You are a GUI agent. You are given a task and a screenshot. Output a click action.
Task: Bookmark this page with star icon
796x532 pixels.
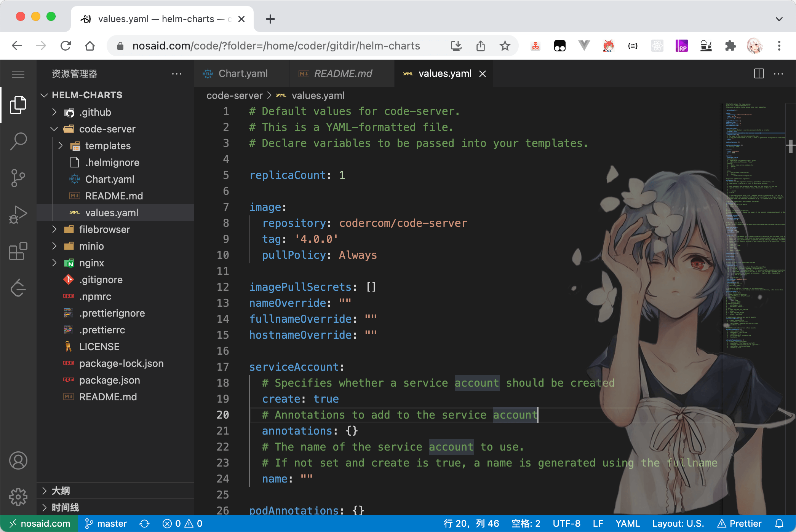click(x=505, y=46)
